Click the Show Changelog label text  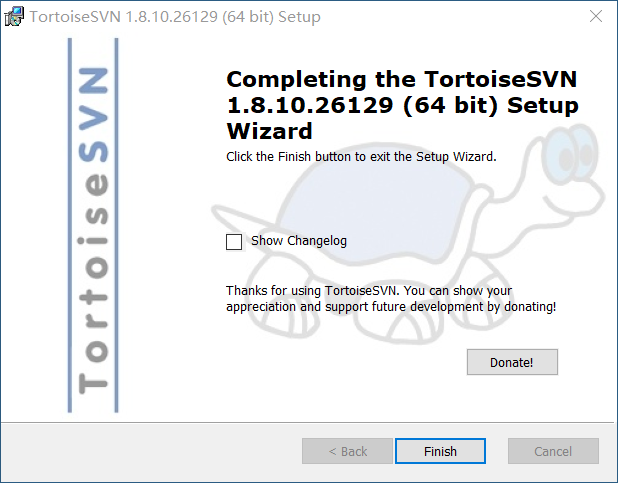coord(299,241)
